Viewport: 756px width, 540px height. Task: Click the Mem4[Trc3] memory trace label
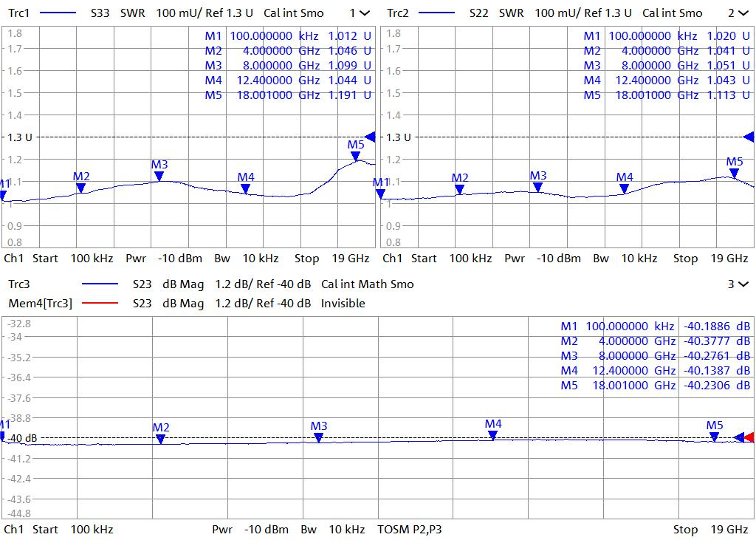tap(40, 304)
